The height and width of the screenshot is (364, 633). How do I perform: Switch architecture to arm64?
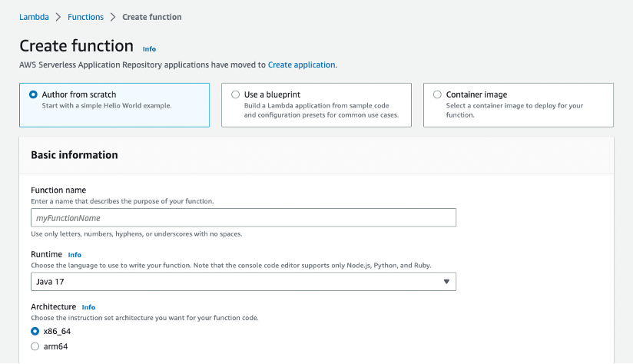pos(35,346)
